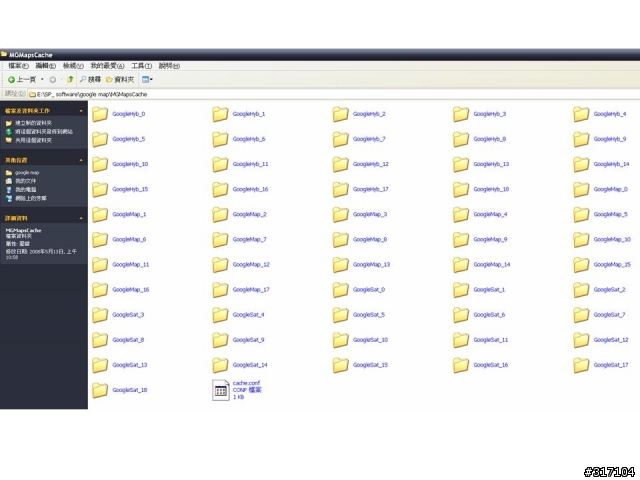This screenshot has height=480, width=640.
Task: Open the 說明(H) menu
Action: click(169, 66)
